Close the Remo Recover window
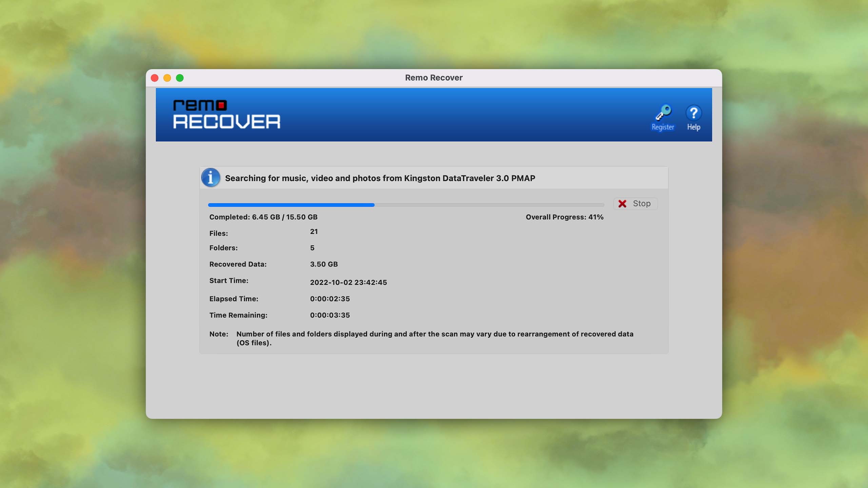The height and width of the screenshot is (488, 868). click(155, 78)
